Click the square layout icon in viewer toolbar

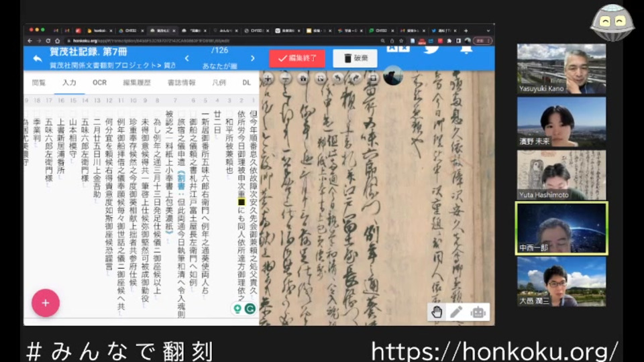[x=373, y=78]
